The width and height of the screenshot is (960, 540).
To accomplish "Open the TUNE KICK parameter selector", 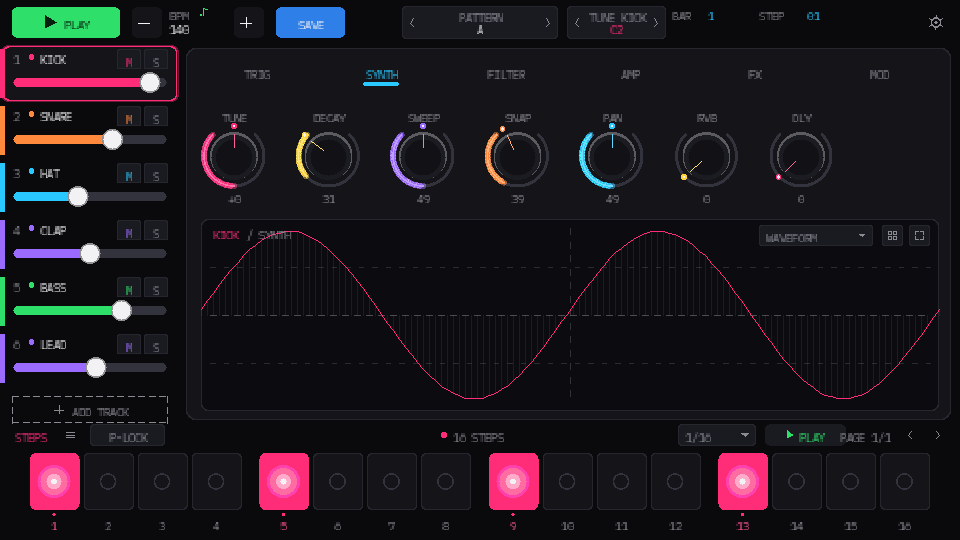I will click(616, 23).
